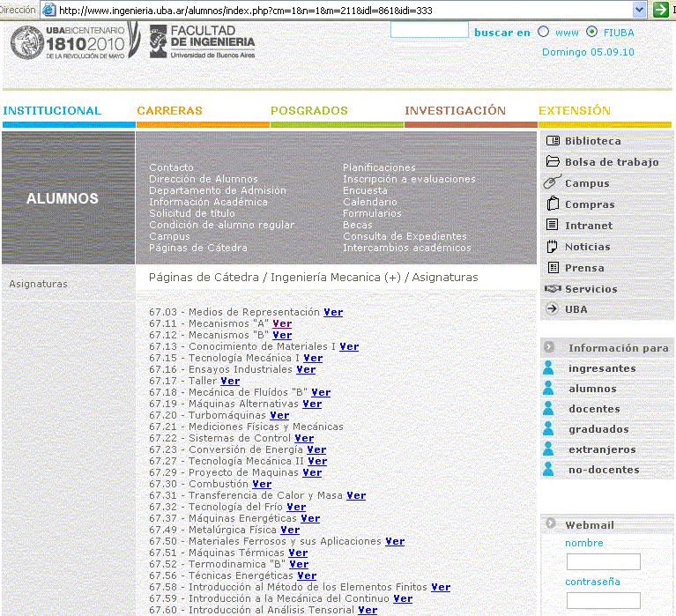The width and height of the screenshot is (676, 616).
Task: Click the Encuesta link
Action: point(365,190)
